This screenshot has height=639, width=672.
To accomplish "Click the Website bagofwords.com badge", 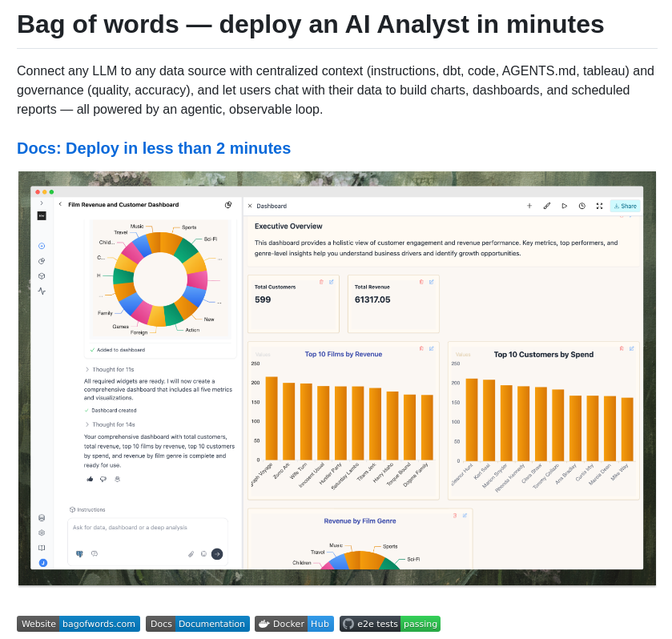I will point(78,624).
